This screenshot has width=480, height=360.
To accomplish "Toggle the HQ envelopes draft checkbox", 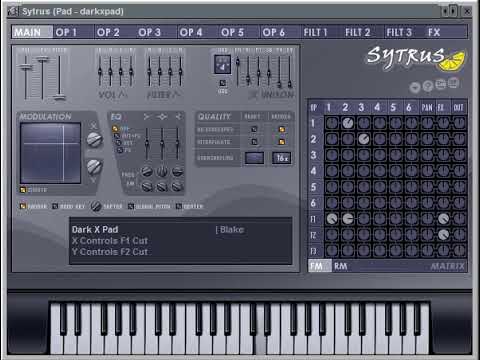I will pos(254,129).
